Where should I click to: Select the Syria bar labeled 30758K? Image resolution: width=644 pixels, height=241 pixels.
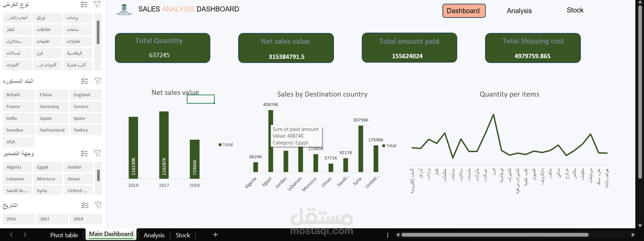pos(361,149)
